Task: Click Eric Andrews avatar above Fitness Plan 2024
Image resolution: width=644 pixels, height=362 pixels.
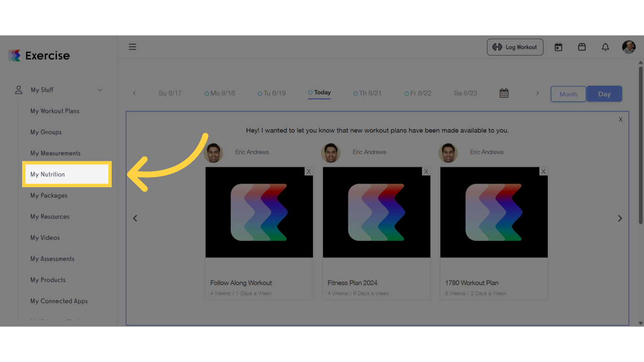Action: coord(331,153)
